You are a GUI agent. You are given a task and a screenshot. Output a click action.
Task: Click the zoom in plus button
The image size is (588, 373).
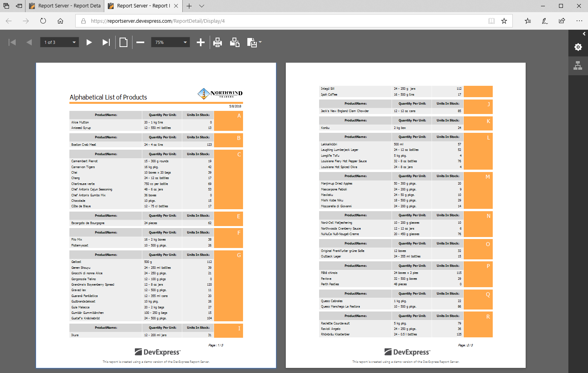pos(201,42)
